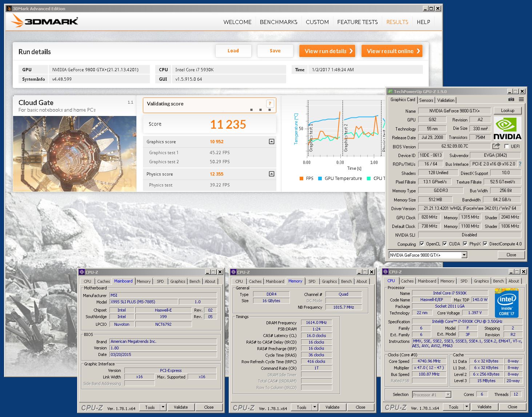Click the BIOS Version field in GPU-Z

coord(455,146)
